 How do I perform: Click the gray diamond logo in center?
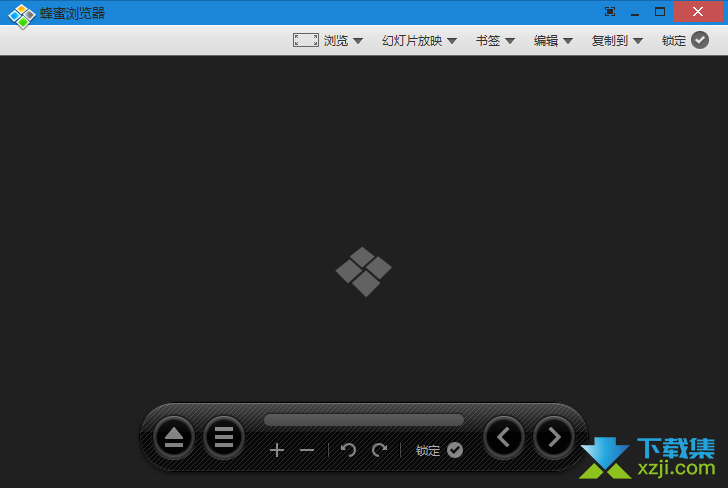pyautogui.click(x=364, y=272)
